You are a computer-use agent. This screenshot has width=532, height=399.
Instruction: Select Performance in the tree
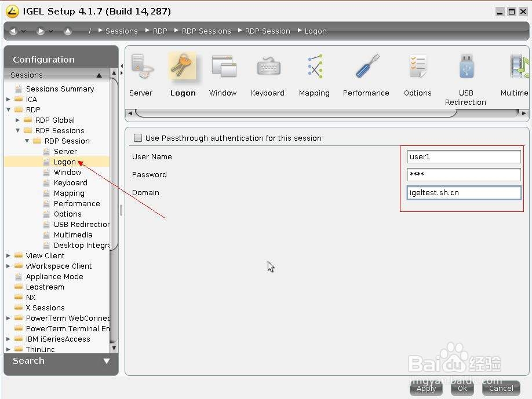tap(77, 204)
